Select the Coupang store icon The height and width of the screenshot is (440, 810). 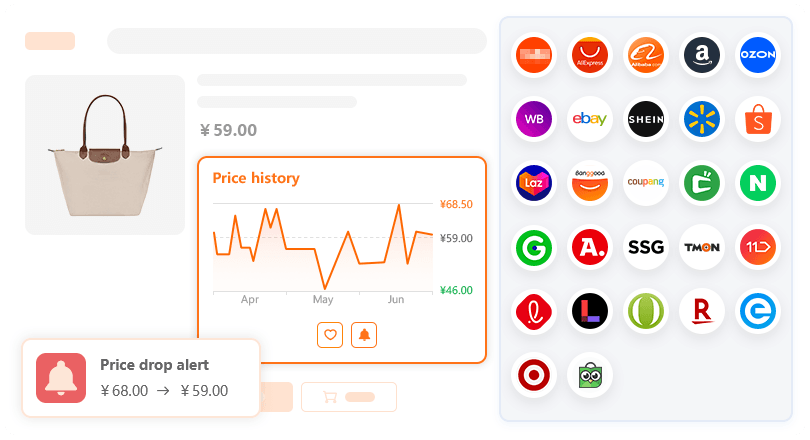pyautogui.click(x=646, y=183)
